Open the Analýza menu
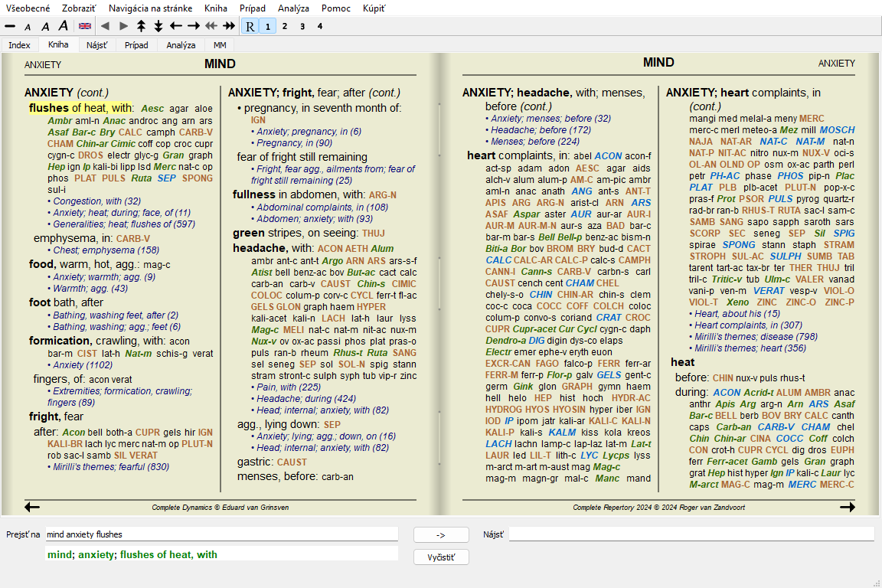The image size is (882, 588). (x=294, y=8)
